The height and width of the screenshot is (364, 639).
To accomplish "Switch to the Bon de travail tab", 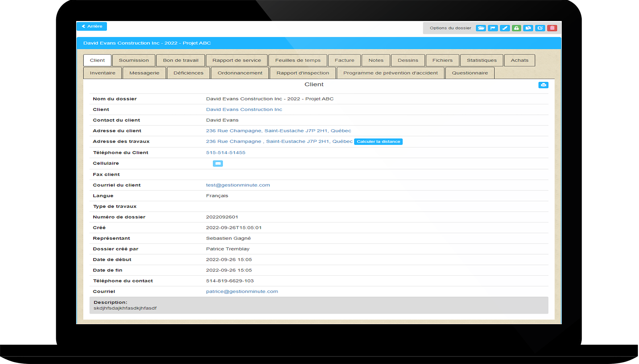I will (181, 60).
